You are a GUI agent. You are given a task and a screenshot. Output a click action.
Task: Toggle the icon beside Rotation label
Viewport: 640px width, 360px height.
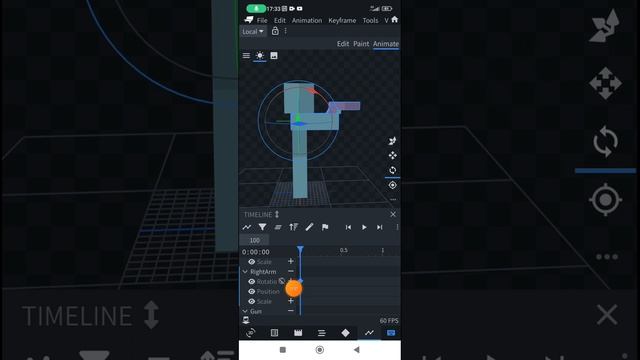(282, 281)
